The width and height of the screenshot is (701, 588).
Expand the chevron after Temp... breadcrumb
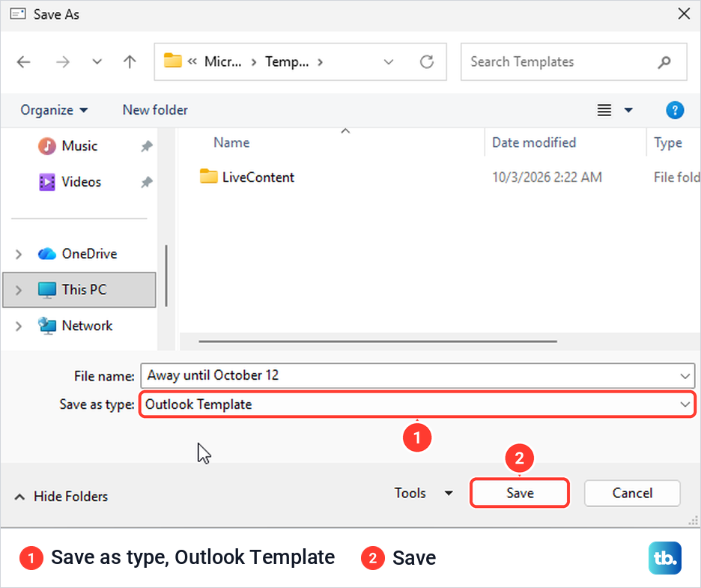320,62
